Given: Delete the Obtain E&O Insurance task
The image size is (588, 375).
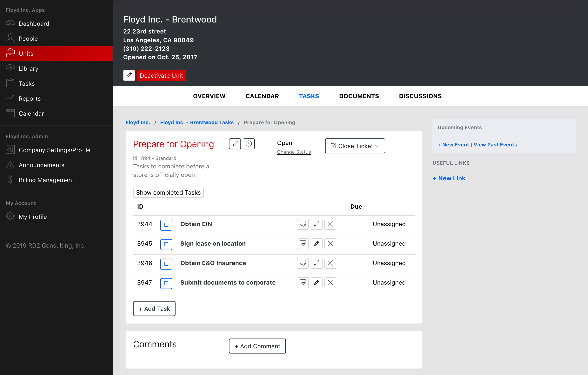Looking at the screenshot, I should coord(330,263).
